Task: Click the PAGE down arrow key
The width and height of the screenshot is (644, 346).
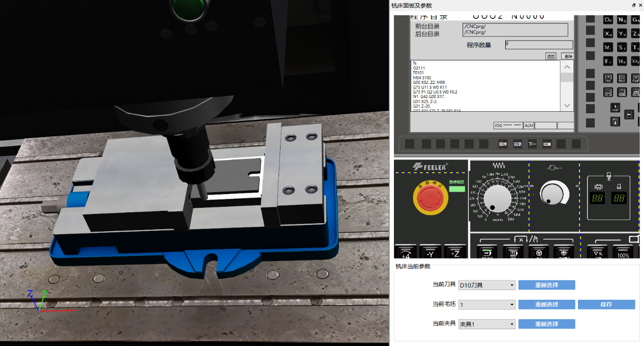Action: (x=615, y=121)
